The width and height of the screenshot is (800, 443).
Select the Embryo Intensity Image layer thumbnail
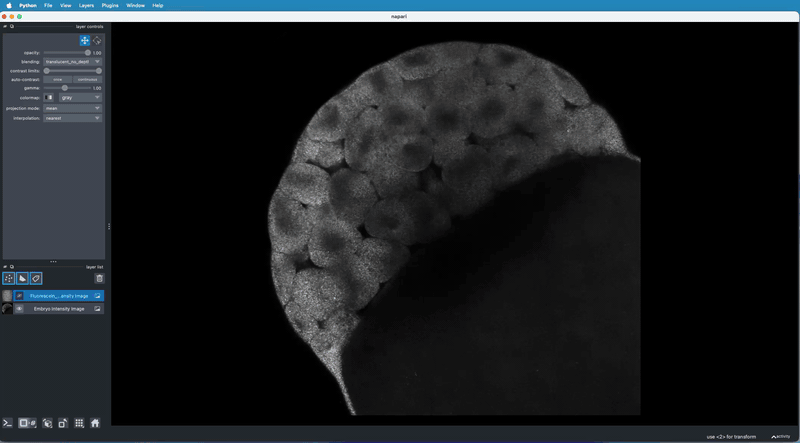(7, 309)
